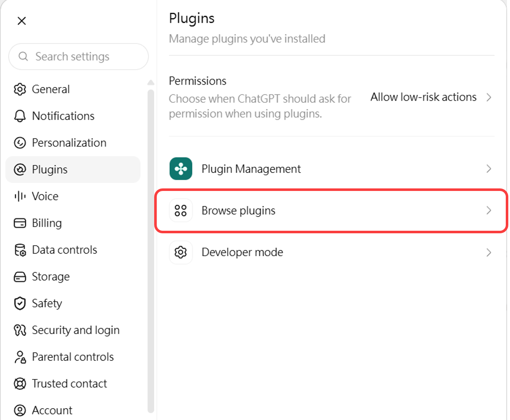Click the General gear icon in the sidebar
510x420 pixels.
19,89
